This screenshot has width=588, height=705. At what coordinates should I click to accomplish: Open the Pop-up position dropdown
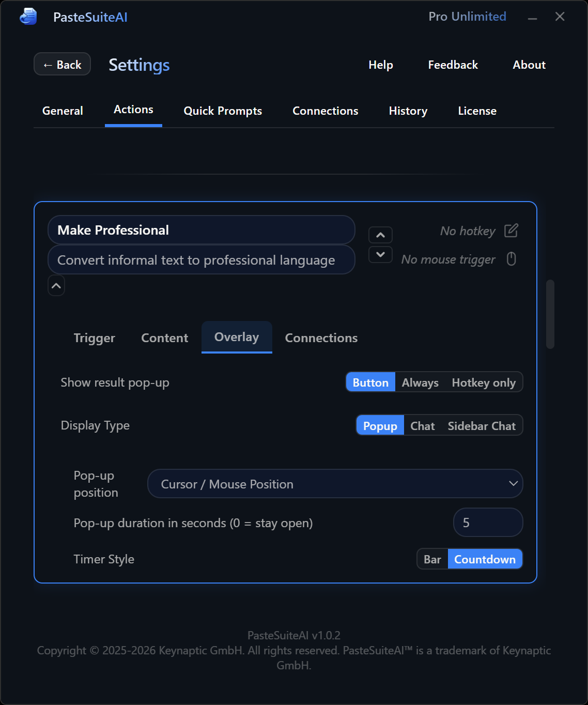335,484
